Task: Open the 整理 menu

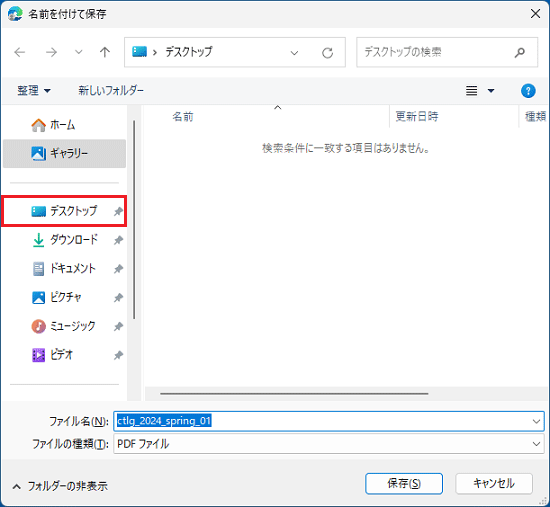Action: (x=34, y=91)
